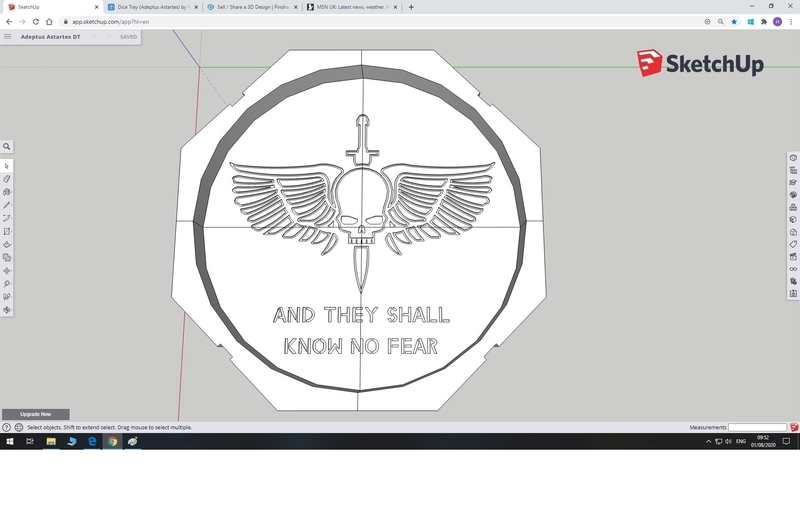Open the house icon panel on right

793,232
